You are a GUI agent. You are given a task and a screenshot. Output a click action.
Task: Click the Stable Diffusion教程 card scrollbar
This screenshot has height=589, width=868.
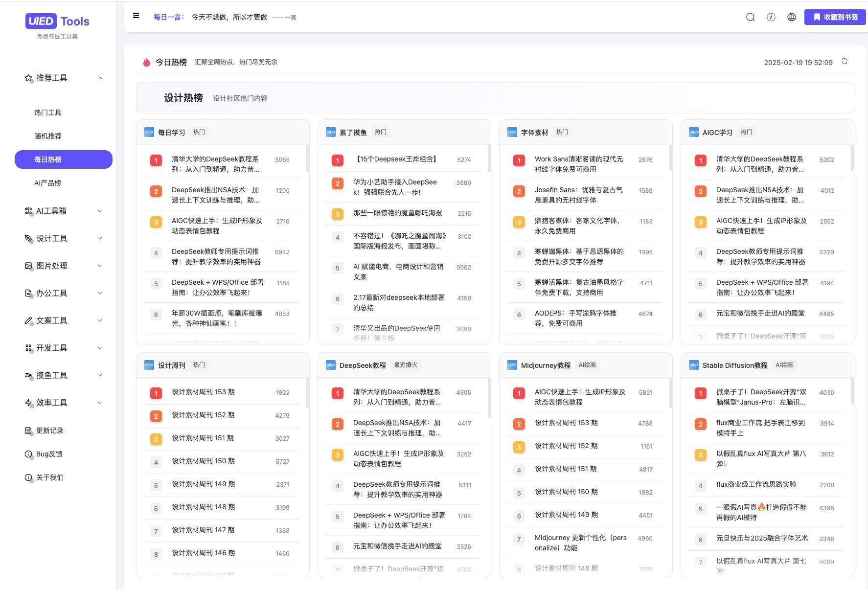[852, 391]
